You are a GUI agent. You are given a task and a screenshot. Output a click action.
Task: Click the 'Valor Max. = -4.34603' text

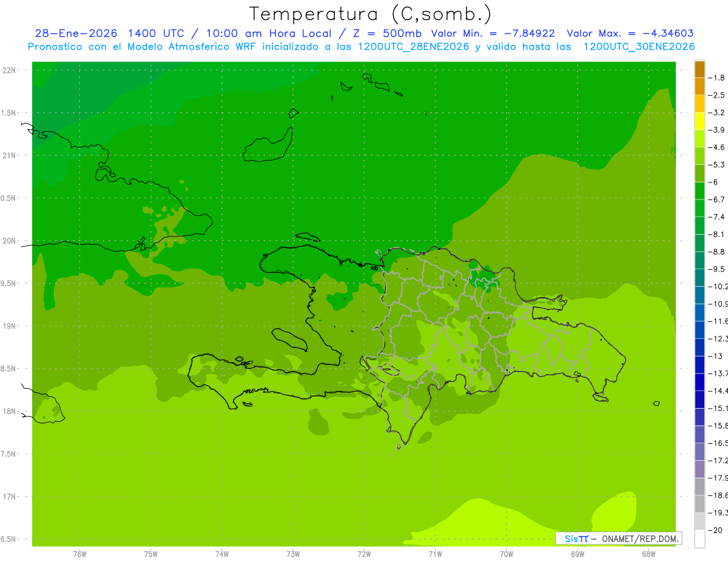pos(630,33)
